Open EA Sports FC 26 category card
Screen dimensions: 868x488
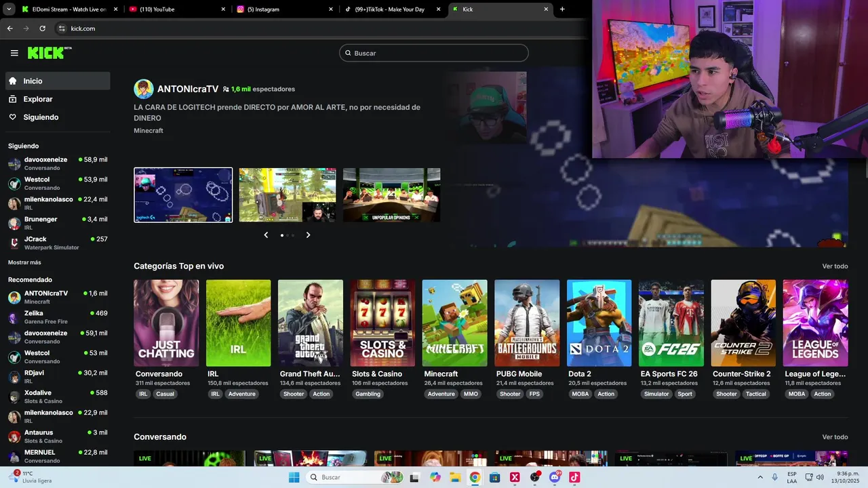(x=671, y=323)
